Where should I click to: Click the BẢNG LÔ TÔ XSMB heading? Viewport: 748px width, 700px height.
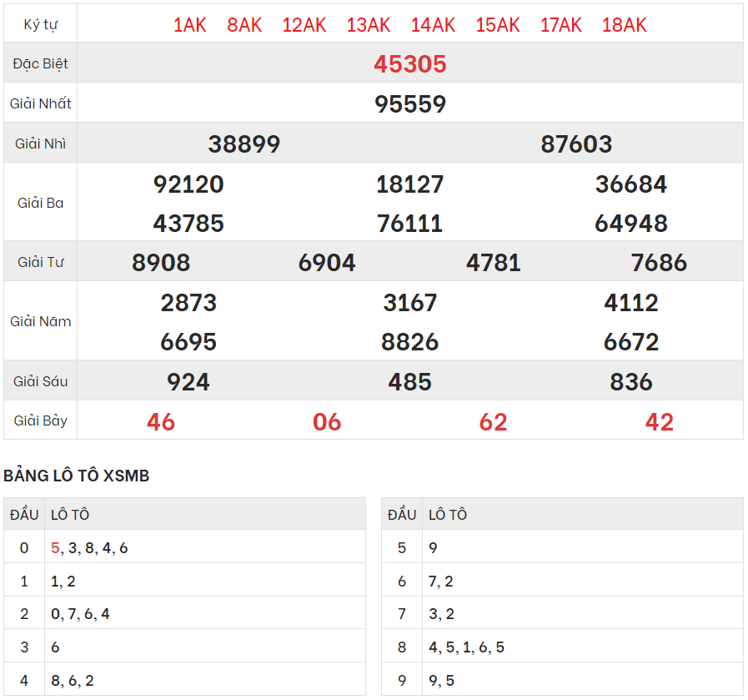(x=77, y=476)
